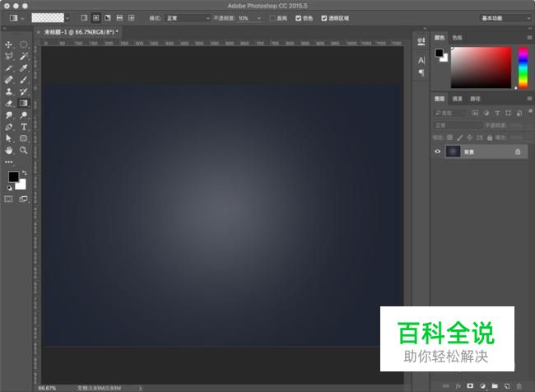Select the Eraser tool
The height and width of the screenshot is (392, 535).
(x=9, y=104)
